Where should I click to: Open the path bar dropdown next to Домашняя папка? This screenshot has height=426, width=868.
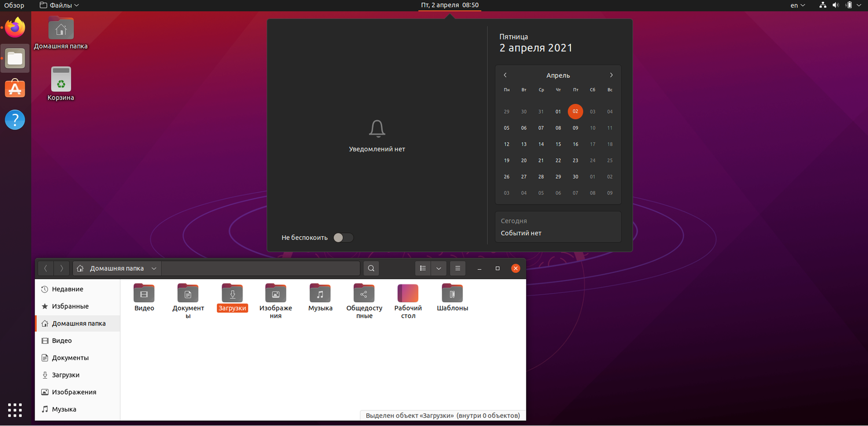pyautogui.click(x=153, y=268)
